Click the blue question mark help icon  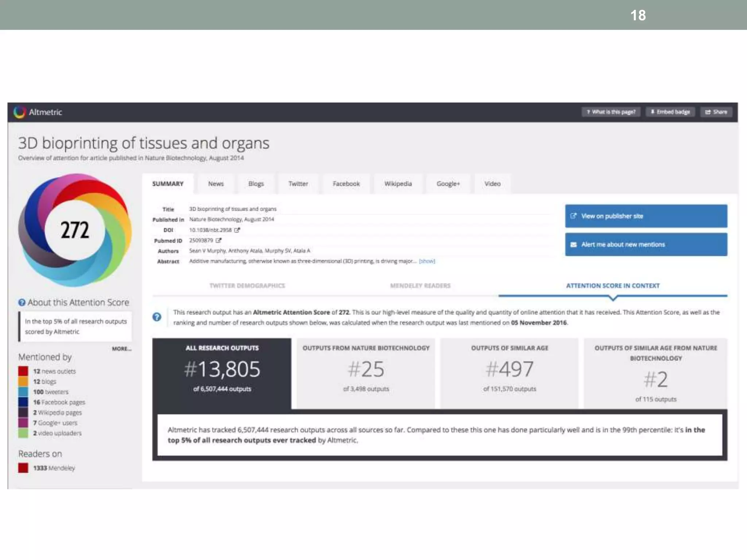pos(157,317)
